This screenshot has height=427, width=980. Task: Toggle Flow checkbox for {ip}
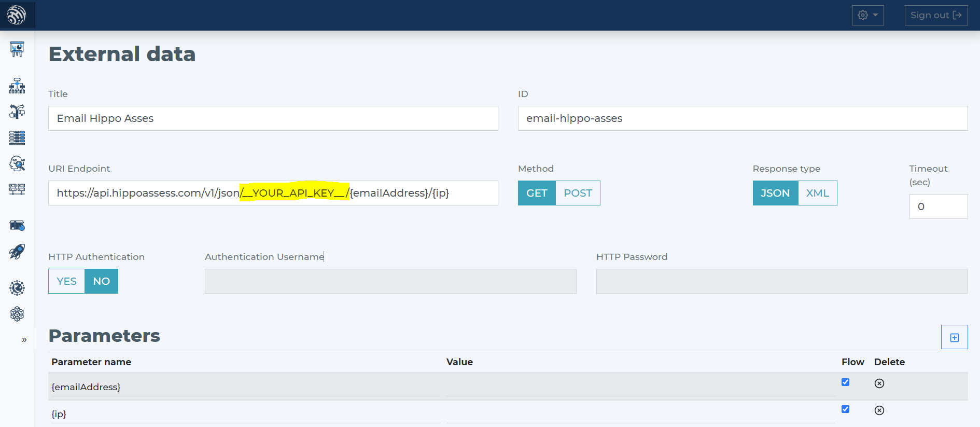coord(845,409)
